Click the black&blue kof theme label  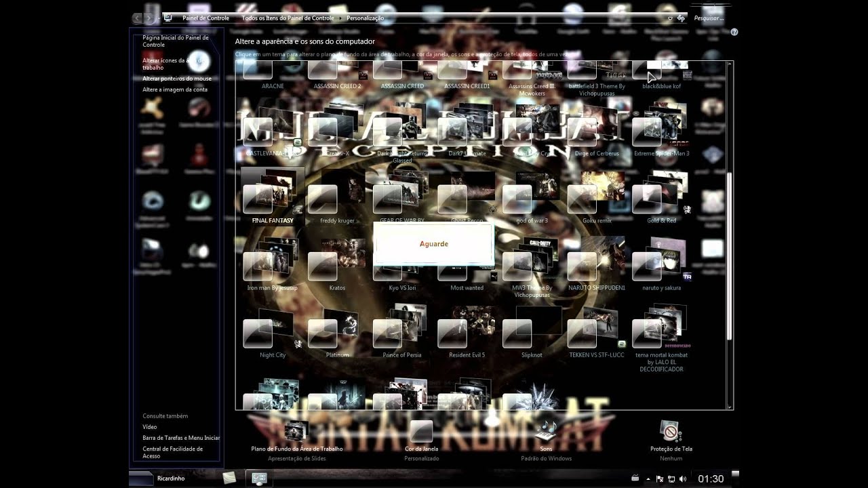pos(662,86)
